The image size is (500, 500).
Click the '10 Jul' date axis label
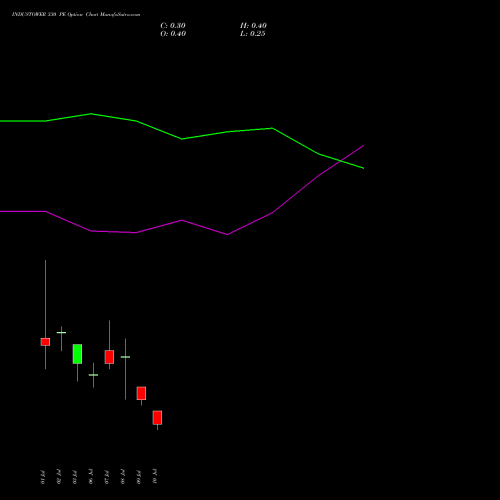155,477
